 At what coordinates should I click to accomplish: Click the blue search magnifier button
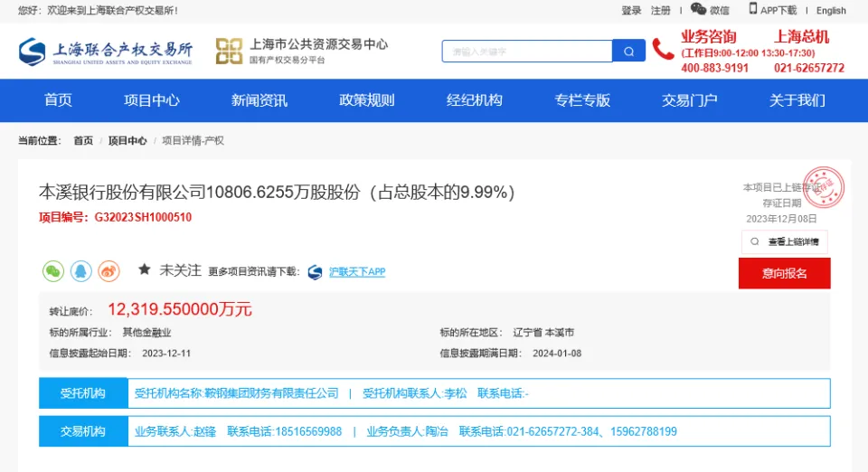pyautogui.click(x=628, y=52)
